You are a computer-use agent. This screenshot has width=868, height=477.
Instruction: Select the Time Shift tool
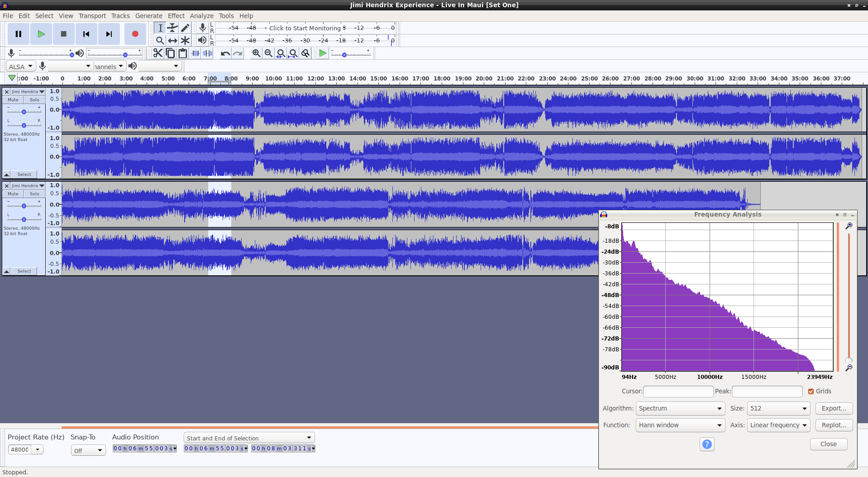coord(172,40)
